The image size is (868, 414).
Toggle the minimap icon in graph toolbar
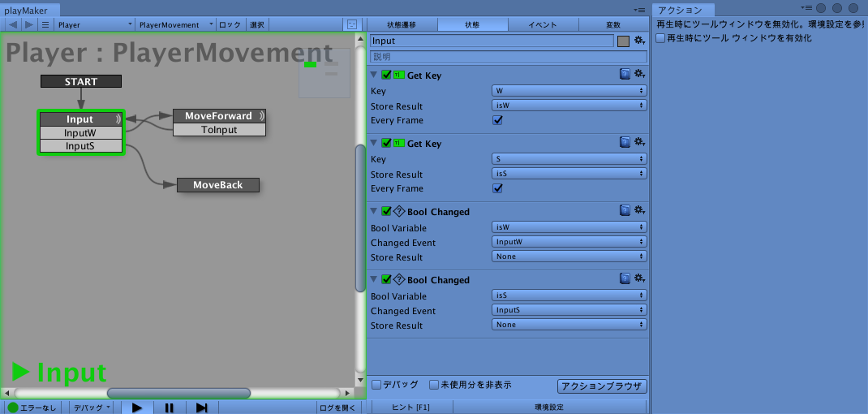[x=352, y=24]
